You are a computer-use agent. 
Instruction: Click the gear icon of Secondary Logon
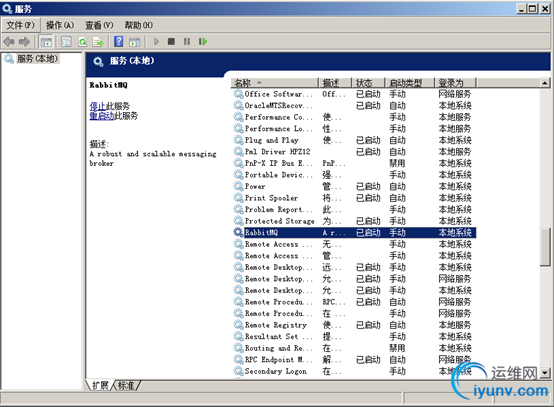(x=238, y=371)
